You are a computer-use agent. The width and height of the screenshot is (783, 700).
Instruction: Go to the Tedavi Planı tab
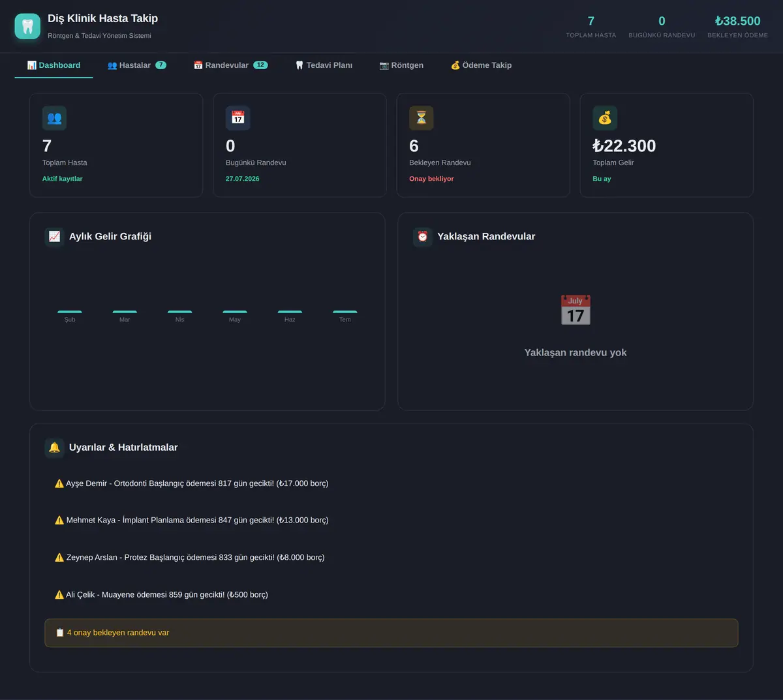pyautogui.click(x=324, y=65)
